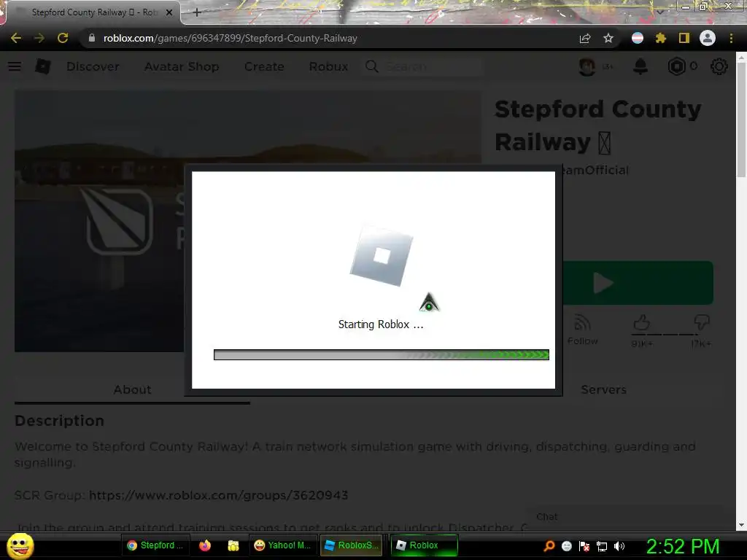Reload the page with the refresh icon
This screenshot has width=747, height=560.
(x=63, y=38)
